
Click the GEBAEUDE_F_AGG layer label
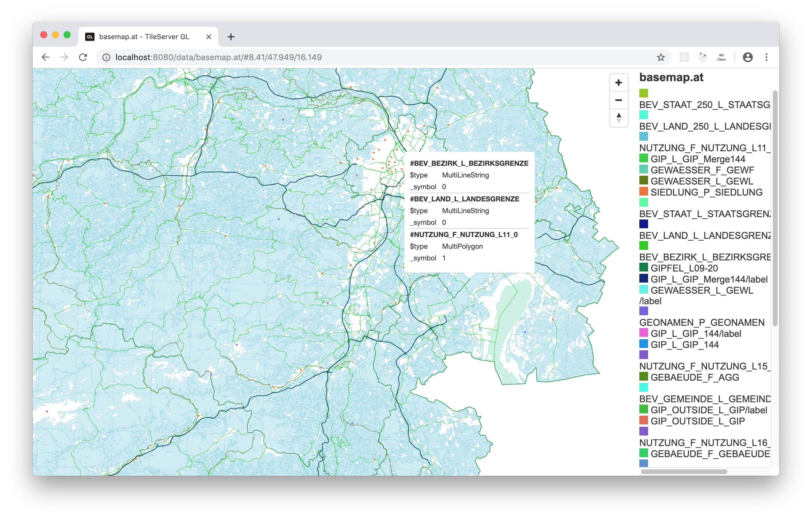[x=694, y=377]
